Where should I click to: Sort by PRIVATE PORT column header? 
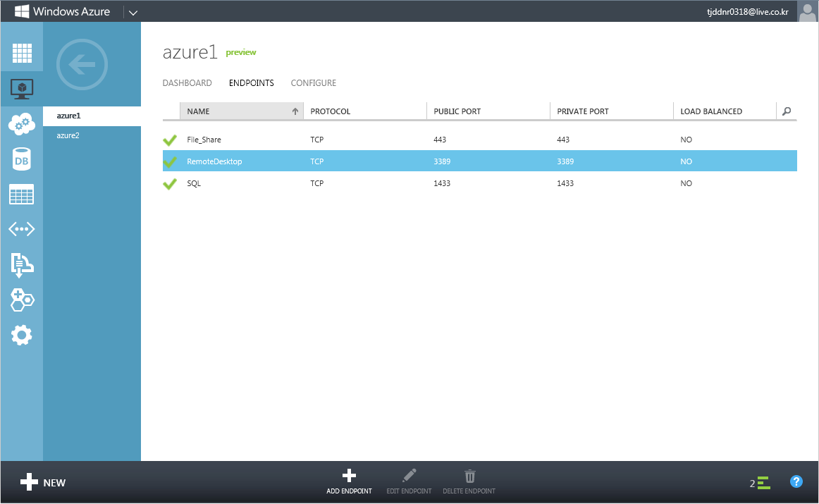[x=611, y=111]
